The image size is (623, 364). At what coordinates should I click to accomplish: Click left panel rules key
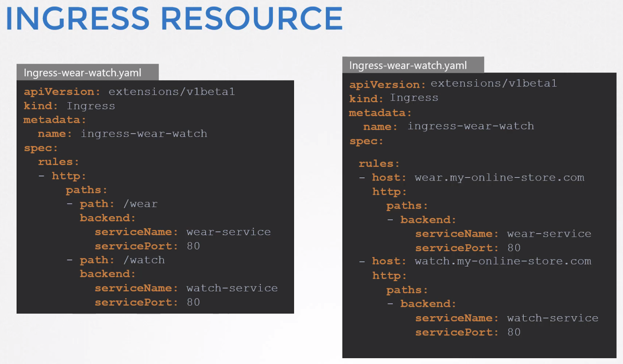pyautogui.click(x=58, y=162)
